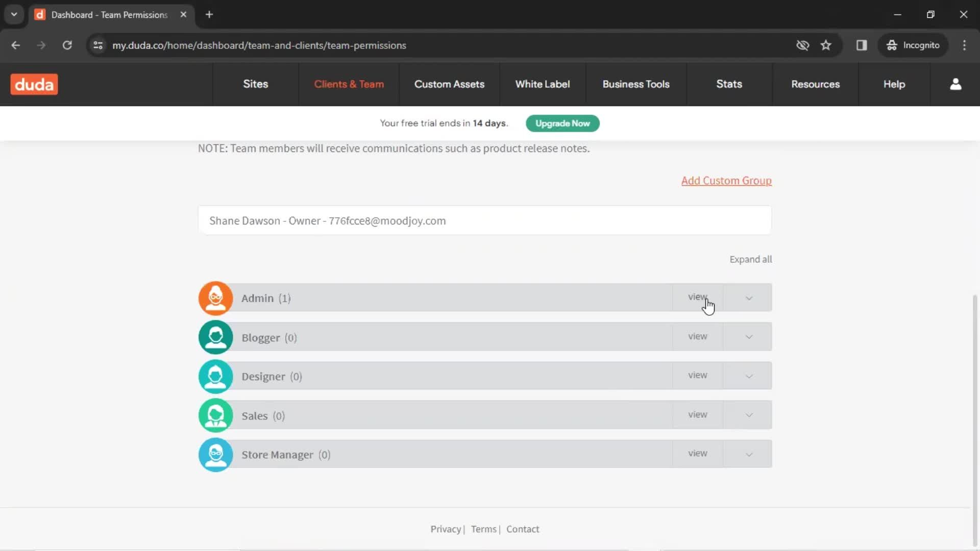Click the Store Manager group avatar icon
Viewport: 980px width, 551px height.
tap(215, 455)
